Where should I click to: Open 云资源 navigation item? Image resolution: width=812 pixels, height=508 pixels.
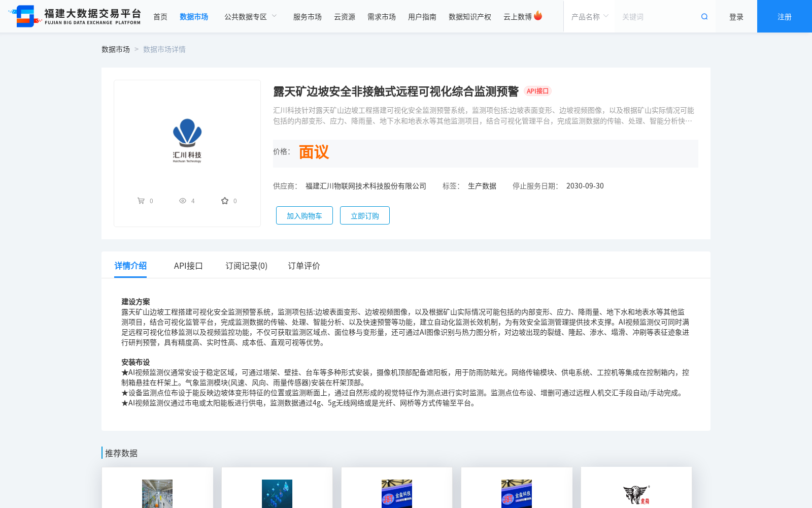(345, 17)
